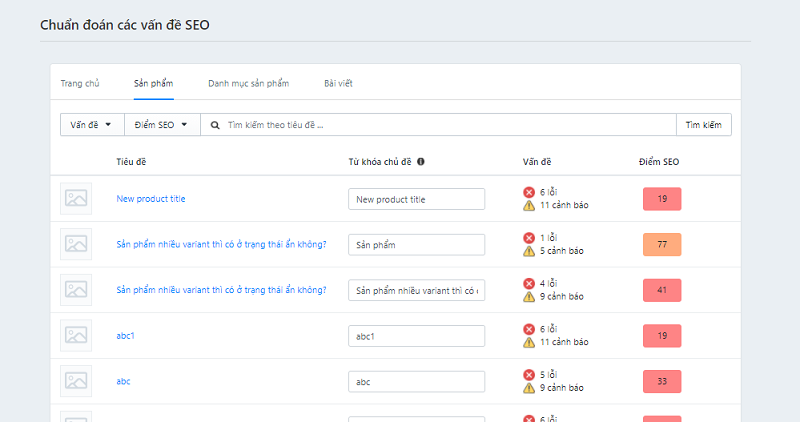Click the Tiêu đề column header

pyautogui.click(x=131, y=162)
